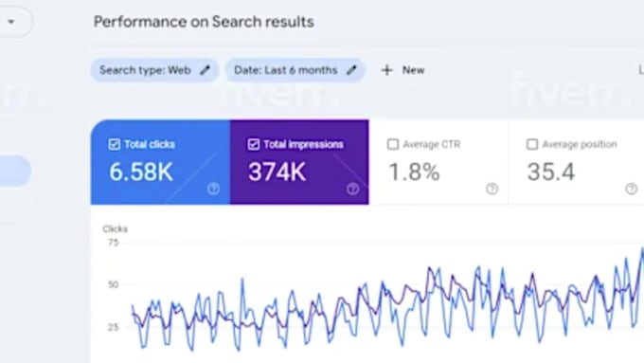Select the highlighted left sidebar menu item
This screenshot has height=363, width=644.
15,171
